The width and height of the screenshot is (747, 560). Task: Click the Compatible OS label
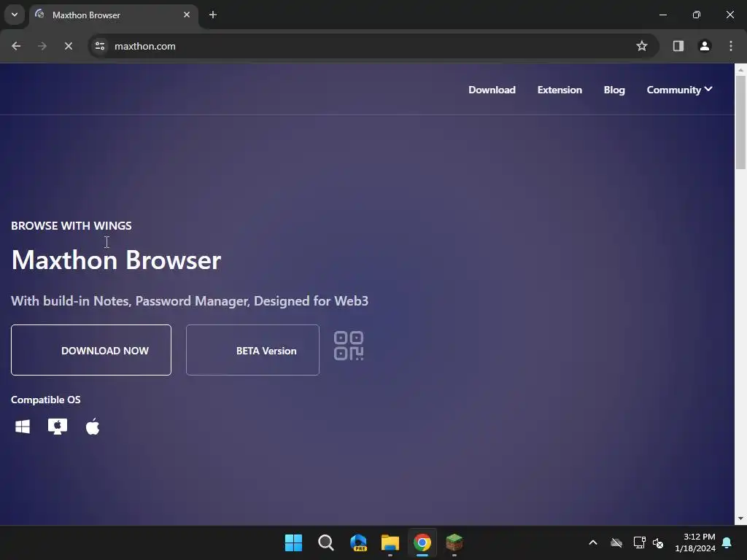click(x=46, y=400)
